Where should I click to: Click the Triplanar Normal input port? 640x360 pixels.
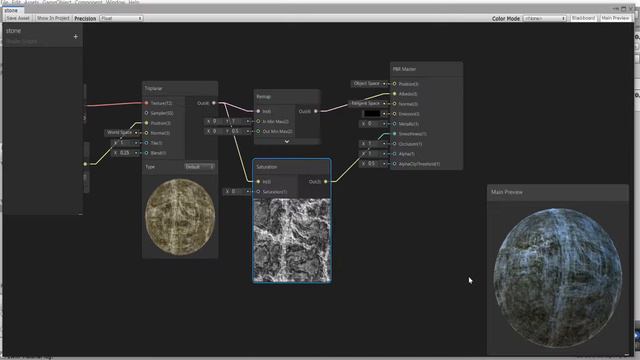[x=147, y=133]
